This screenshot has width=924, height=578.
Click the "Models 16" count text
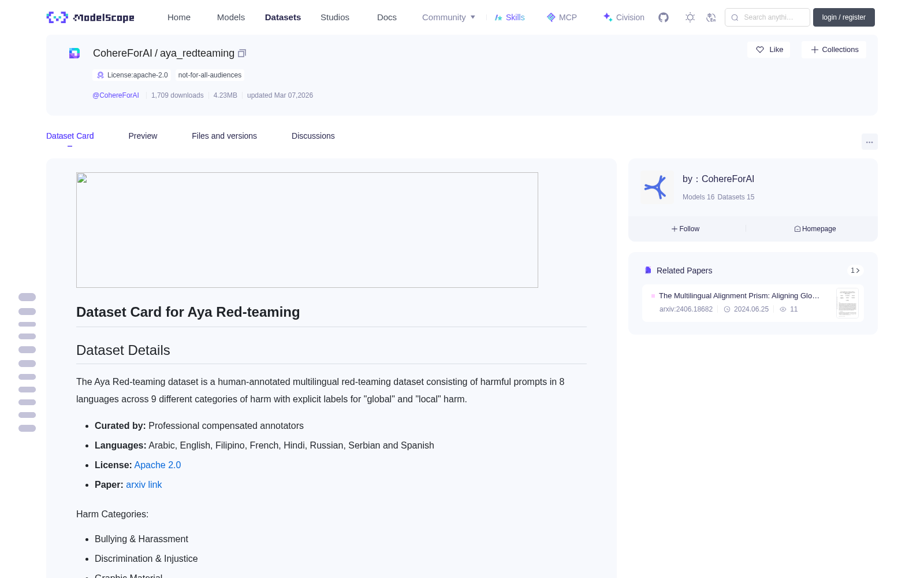click(698, 197)
